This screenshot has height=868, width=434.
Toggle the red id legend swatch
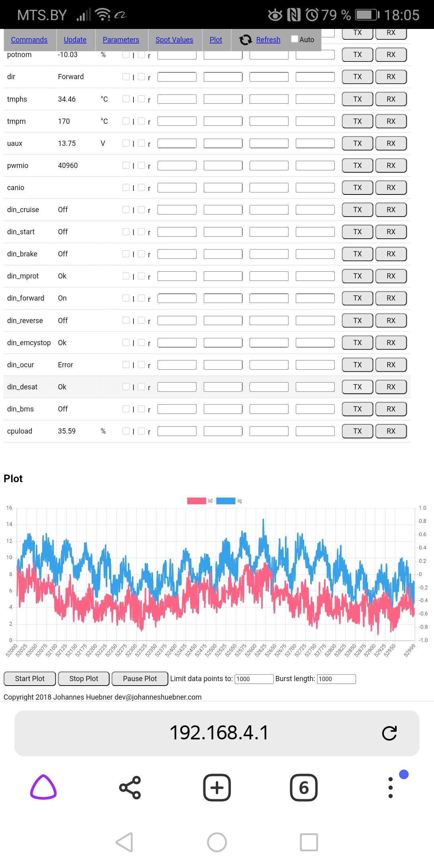click(197, 501)
